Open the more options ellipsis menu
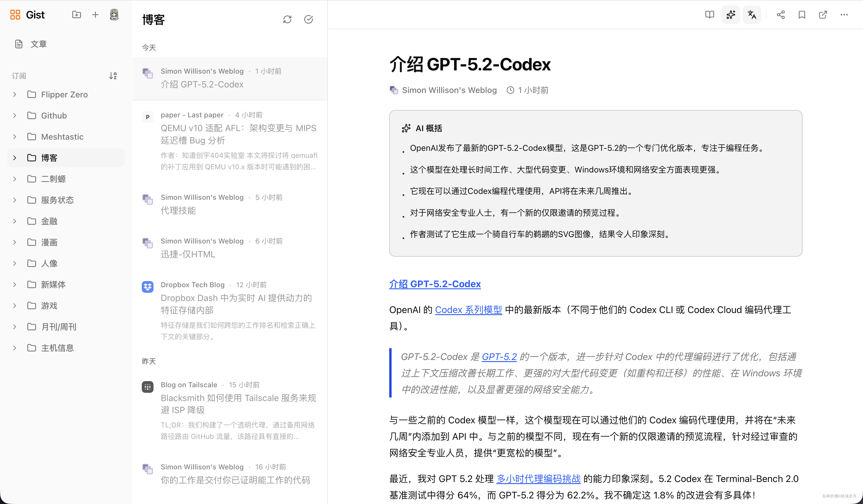Image resolution: width=863 pixels, height=504 pixels. [x=844, y=15]
